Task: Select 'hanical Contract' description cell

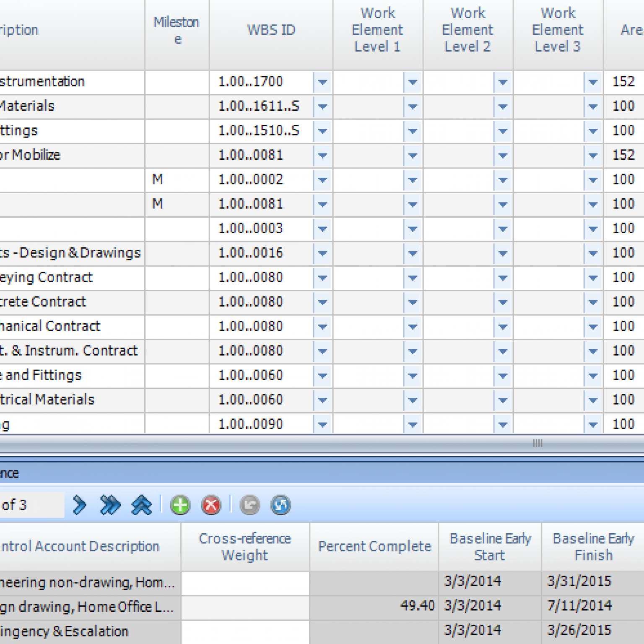Action: tap(72, 327)
